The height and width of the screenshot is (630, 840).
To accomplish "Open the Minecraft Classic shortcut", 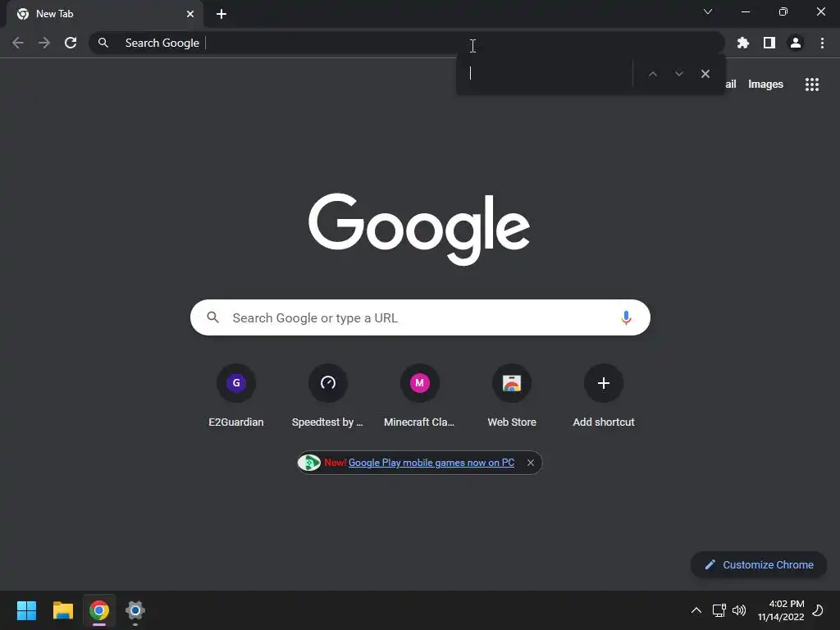I will click(x=419, y=396).
